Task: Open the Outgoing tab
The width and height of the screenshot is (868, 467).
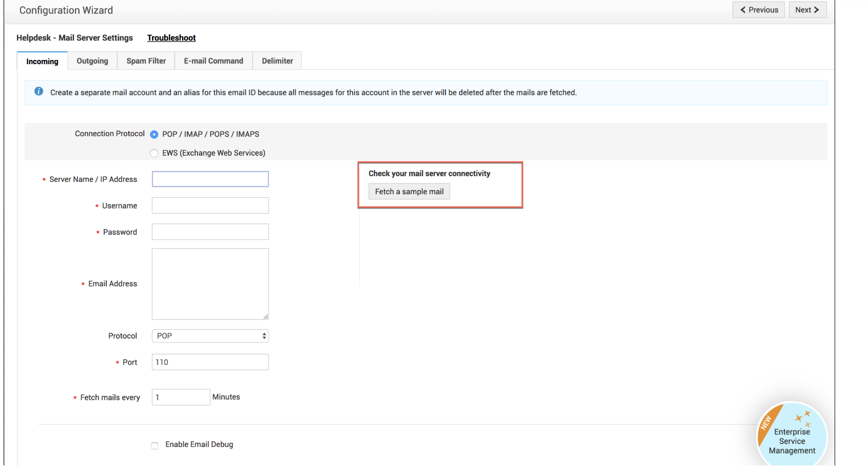Action: click(x=92, y=61)
